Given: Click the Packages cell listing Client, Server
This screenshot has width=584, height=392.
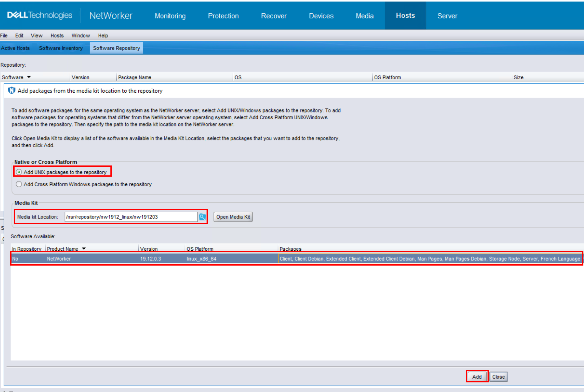Looking at the screenshot, I should coord(430,258).
